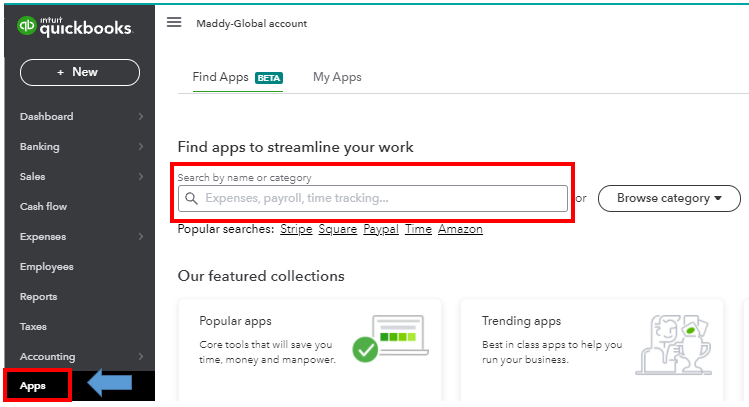Open the Expenses section
749x407 pixels.
click(x=43, y=237)
